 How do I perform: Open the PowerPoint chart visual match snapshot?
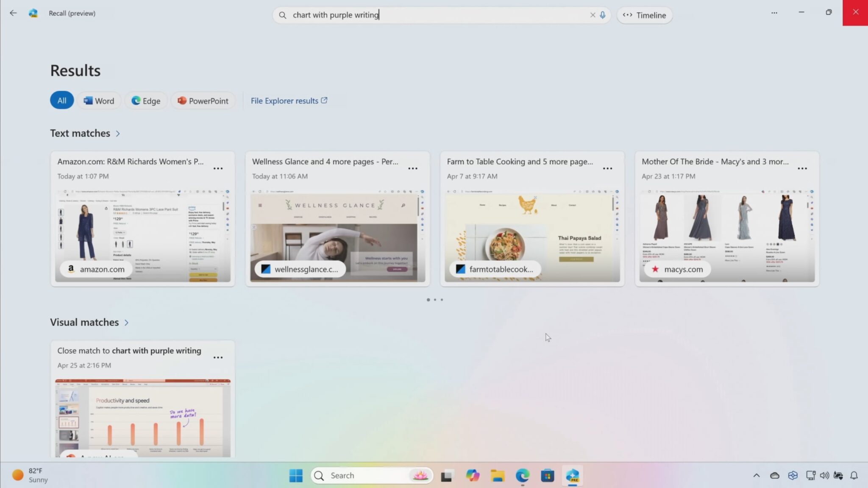(x=143, y=418)
